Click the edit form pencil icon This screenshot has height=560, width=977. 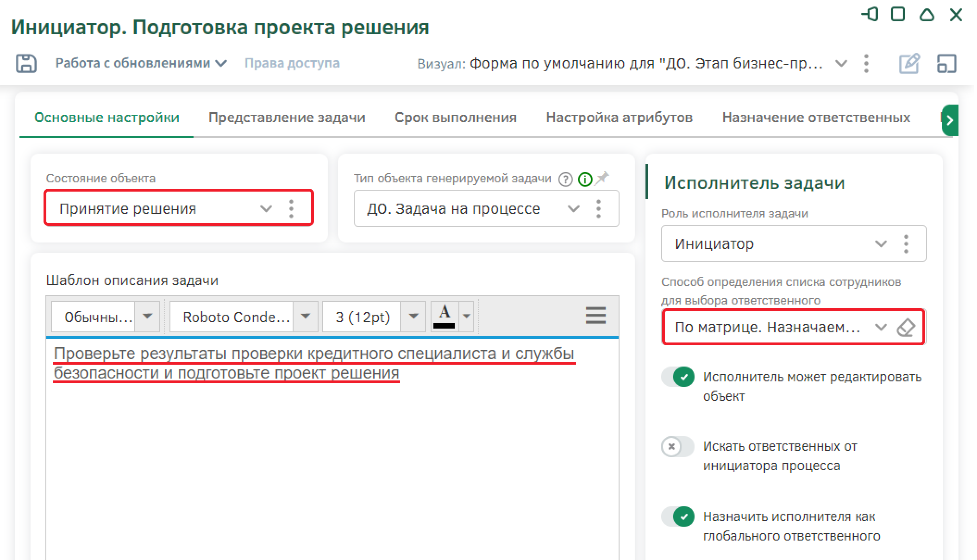[909, 63]
